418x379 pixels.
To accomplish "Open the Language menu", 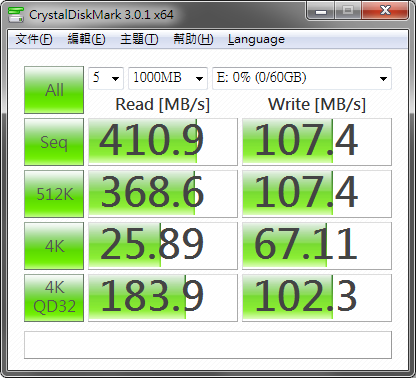I will click(x=256, y=39).
